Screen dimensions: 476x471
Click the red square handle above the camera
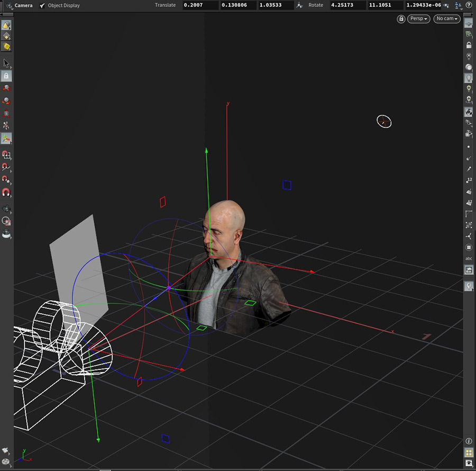(163, 202)
